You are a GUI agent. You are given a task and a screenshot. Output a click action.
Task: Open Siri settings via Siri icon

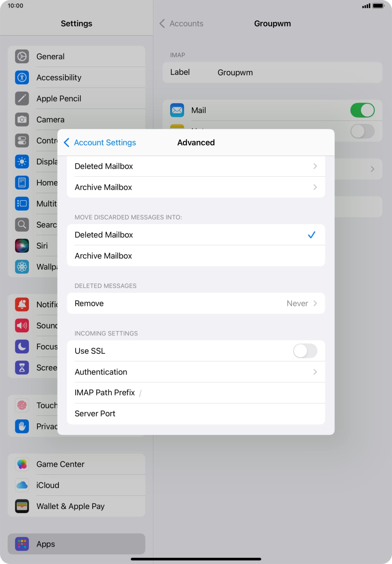pos(22,246)
